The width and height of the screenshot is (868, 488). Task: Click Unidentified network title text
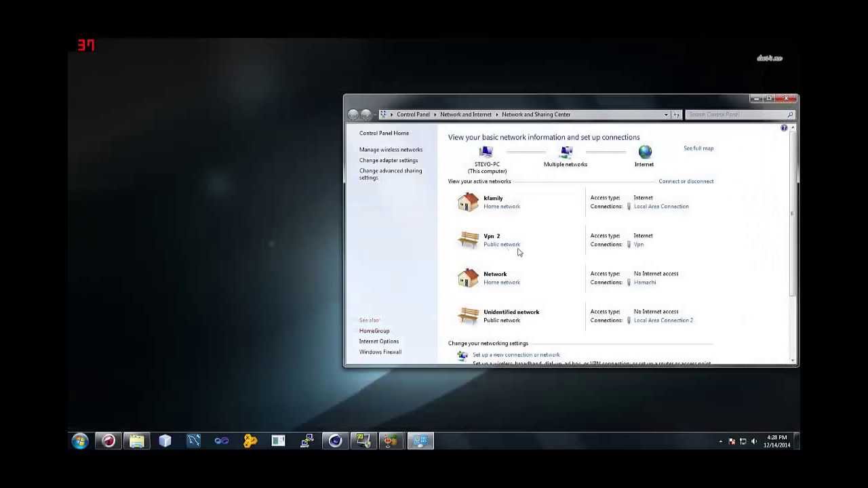pos(511,312)
